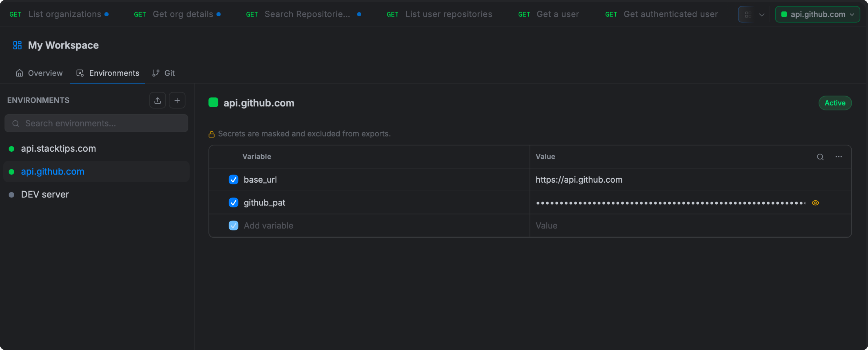Open the List organizations request tab
Image resolution: width=868 pixels, height=350 pixels.
[59, 14]
